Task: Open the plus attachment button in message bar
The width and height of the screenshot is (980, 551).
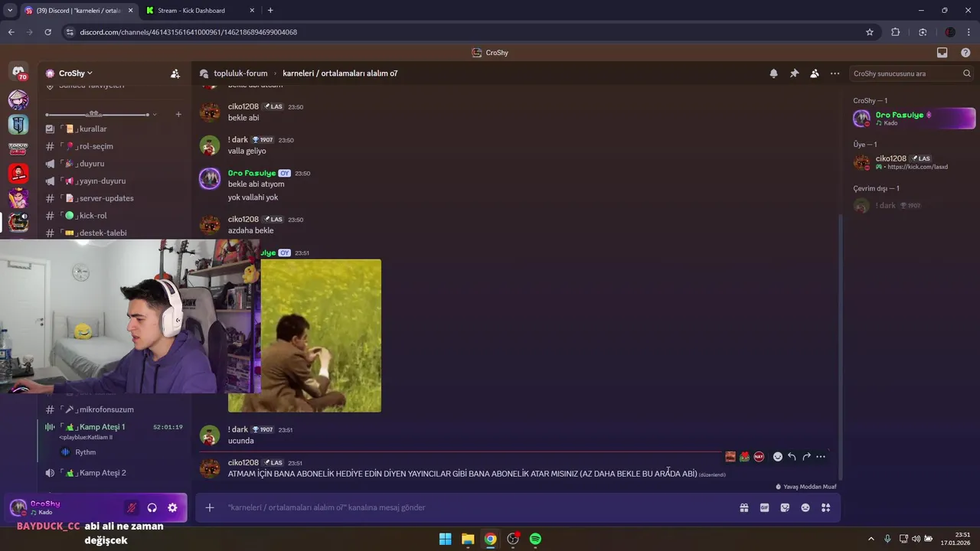Action: coord(209,507)
